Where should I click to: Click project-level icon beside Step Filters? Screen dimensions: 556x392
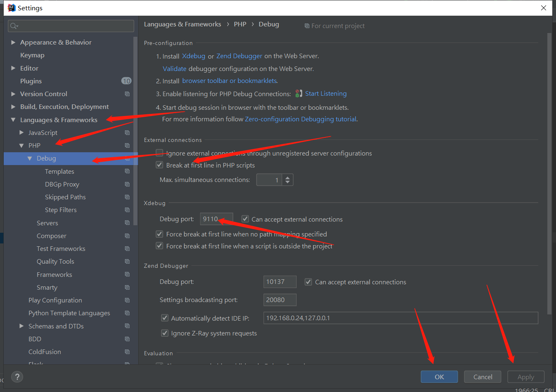[x=127, y=210]
